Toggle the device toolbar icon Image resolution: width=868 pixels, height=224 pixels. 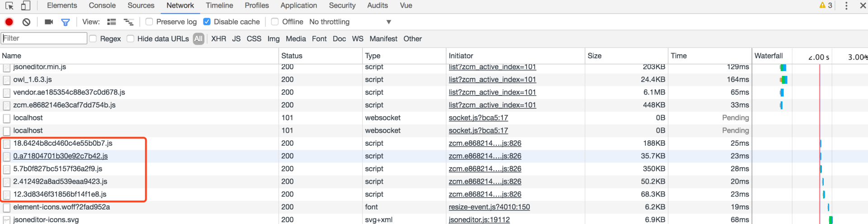tap(26, 6)
